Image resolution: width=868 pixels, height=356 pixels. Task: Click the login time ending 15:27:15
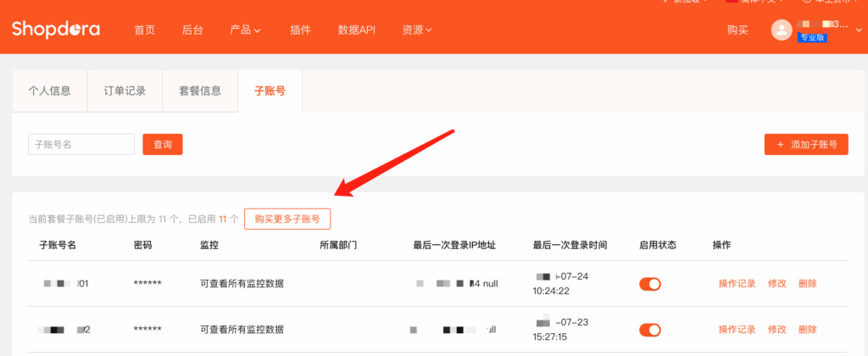coord(561,330)
